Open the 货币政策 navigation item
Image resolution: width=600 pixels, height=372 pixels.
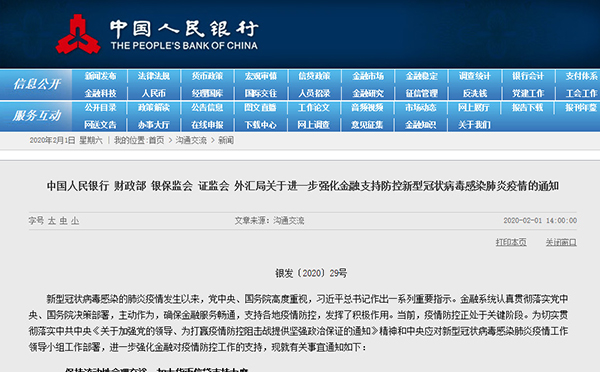pos(207,76)
